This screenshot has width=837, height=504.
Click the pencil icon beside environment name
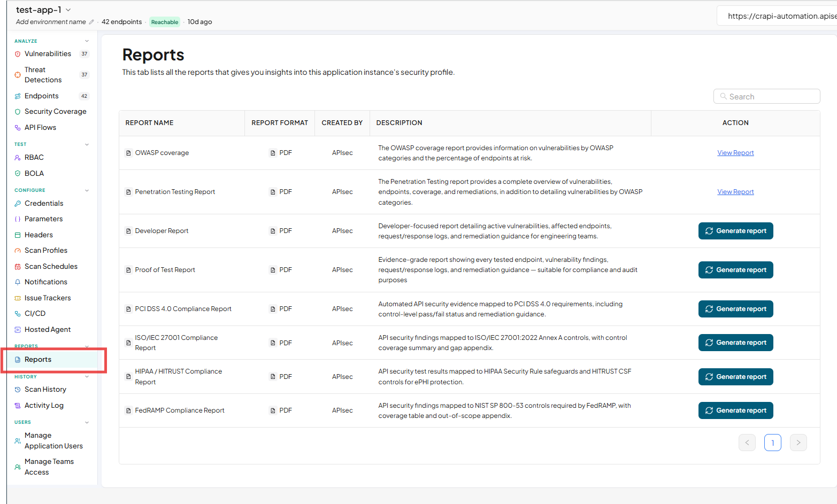[x=91, y=22]
